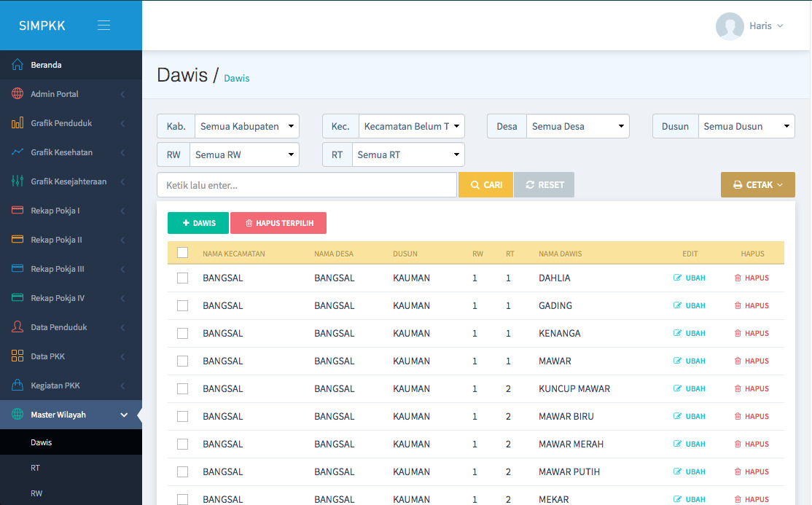812x505 pixels.
Task: Click the green add DAWIS button
Action: pos(198,223)
